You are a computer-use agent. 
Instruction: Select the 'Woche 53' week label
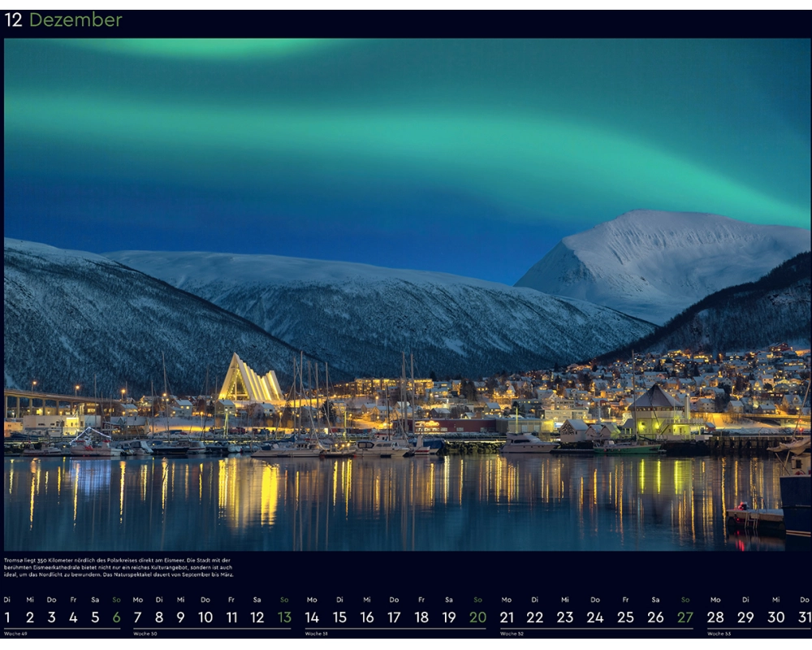tap(719, 634)
